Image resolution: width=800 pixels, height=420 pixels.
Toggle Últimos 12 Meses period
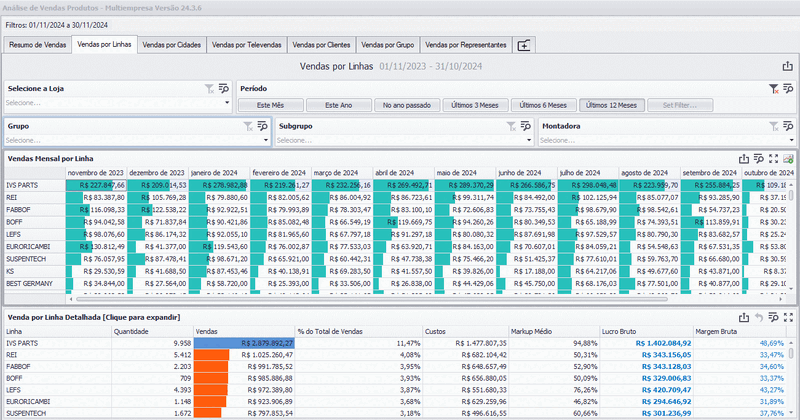click(612, 105)
